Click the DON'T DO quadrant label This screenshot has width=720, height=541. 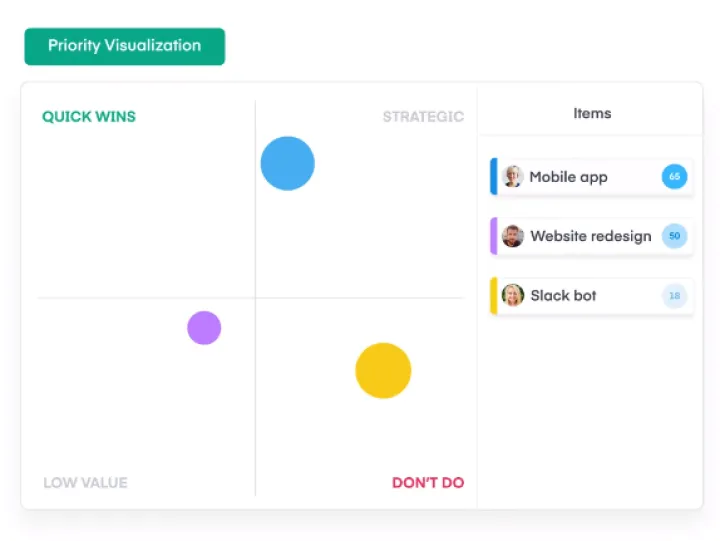[x=428, y=483]
